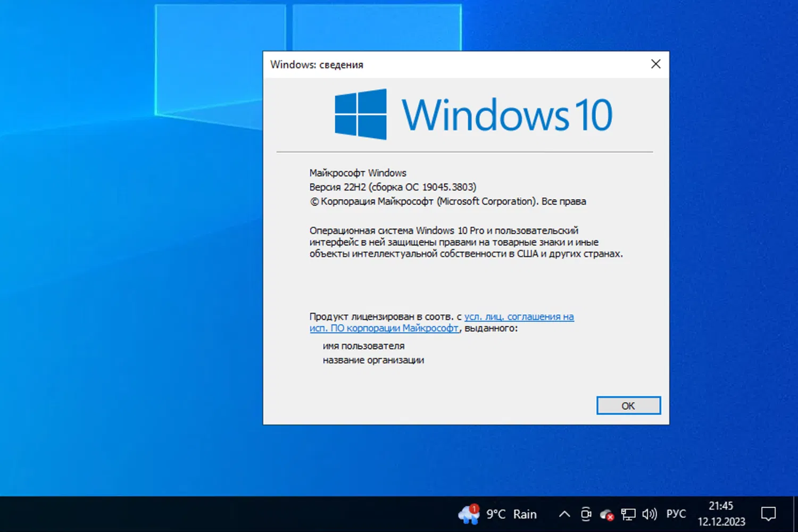798x532 pixels.
Task: Click the Meet Now tray icon
Action: click(x=586, y=514)
